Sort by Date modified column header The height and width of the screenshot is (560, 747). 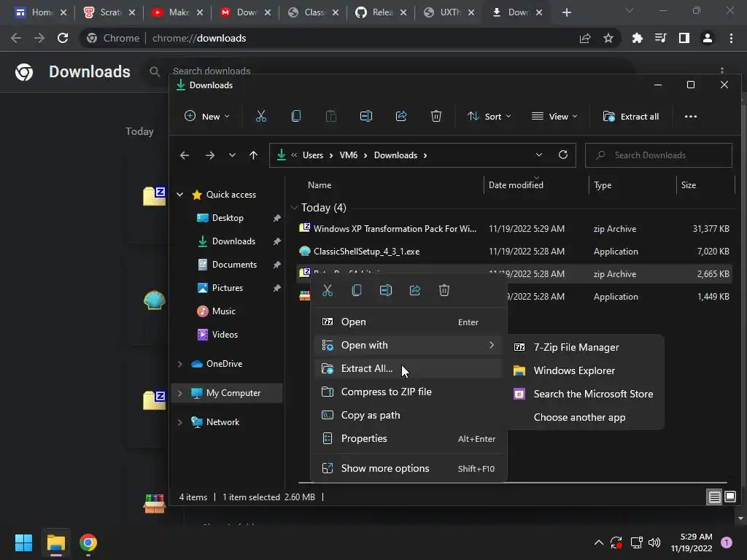(536, 184)
